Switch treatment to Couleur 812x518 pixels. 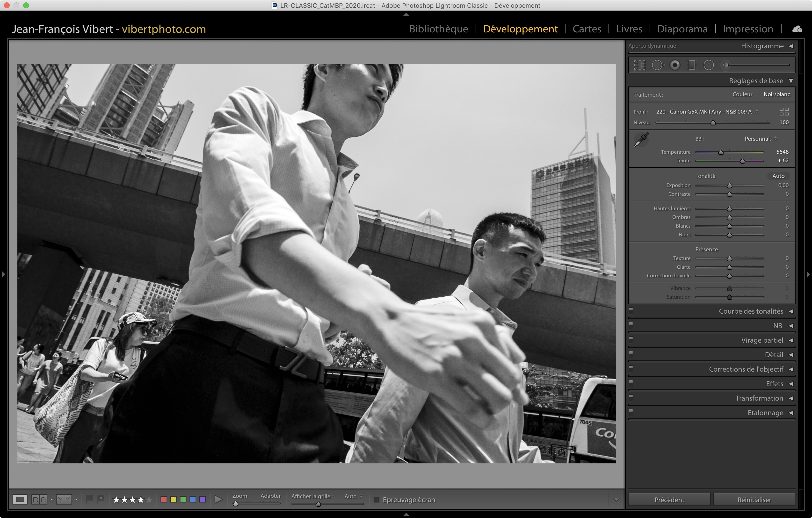coord(742,94)
